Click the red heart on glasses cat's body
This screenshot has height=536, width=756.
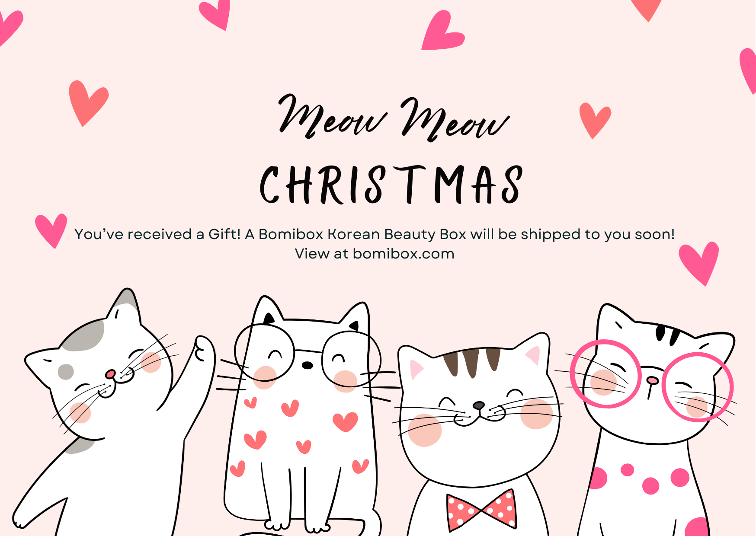tap(345, 421)
